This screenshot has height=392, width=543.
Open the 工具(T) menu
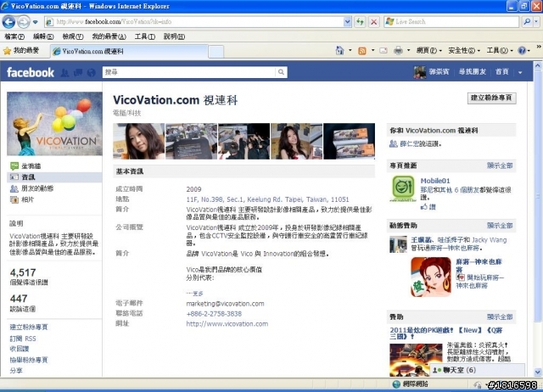point(145,36)
